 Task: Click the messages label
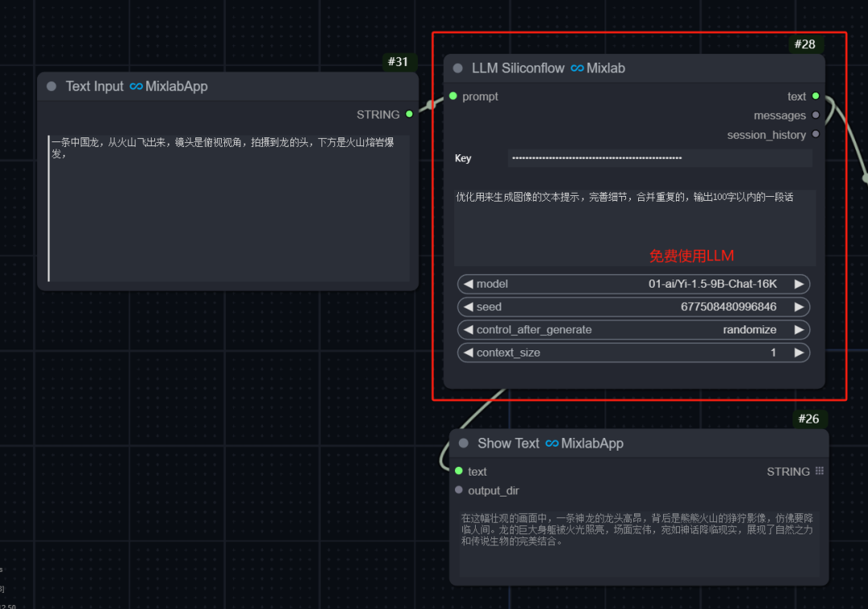pyautogui.click(x=780, y=116)
